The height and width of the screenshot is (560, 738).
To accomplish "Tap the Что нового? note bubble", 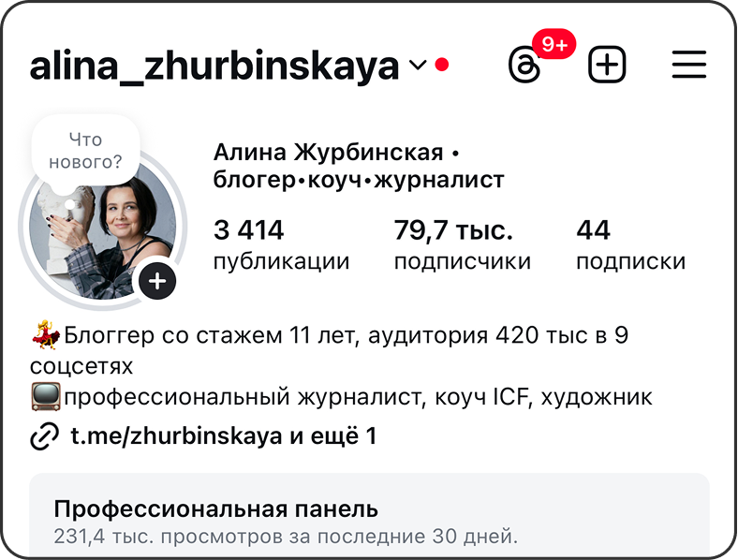I will [x=85, y=151].
